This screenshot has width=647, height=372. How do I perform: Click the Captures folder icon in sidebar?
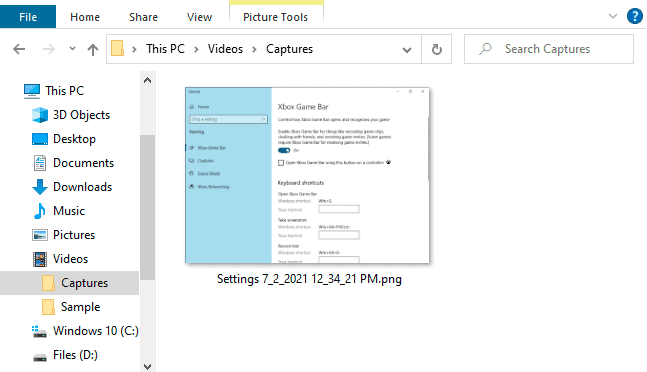48,283
